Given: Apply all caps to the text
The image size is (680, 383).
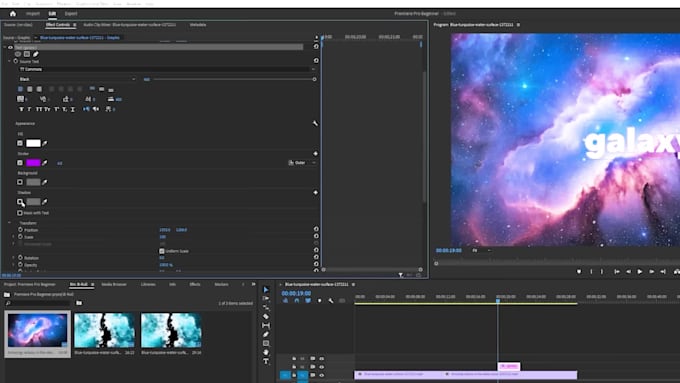Looking at the screenshot, I should 39,109.
